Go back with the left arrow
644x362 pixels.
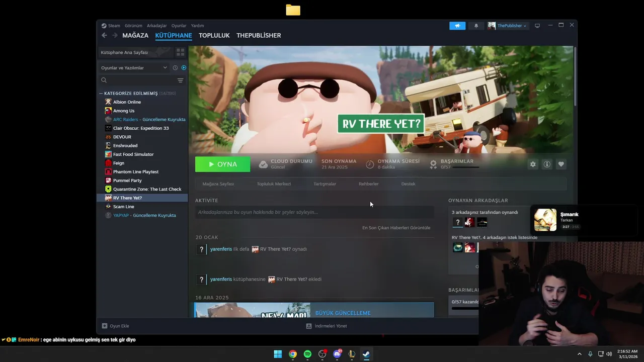pos(104,35)
